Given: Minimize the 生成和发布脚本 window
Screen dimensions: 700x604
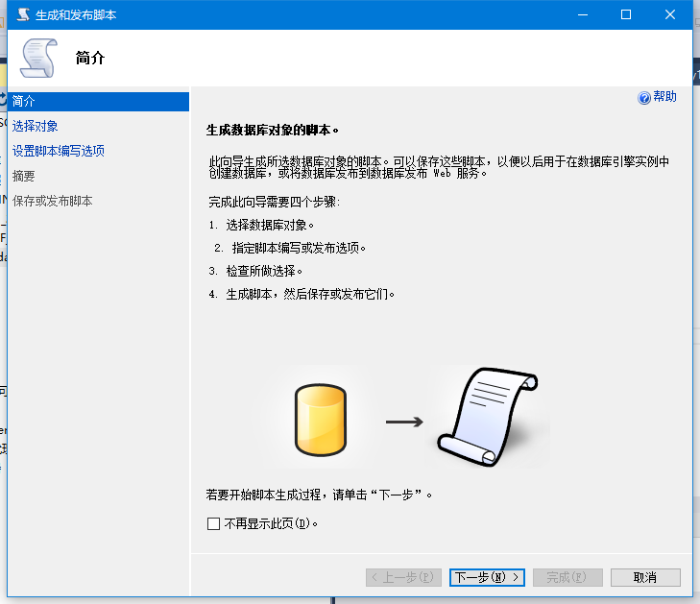Looking at the screenshot, I should click(x=582, y=14).
